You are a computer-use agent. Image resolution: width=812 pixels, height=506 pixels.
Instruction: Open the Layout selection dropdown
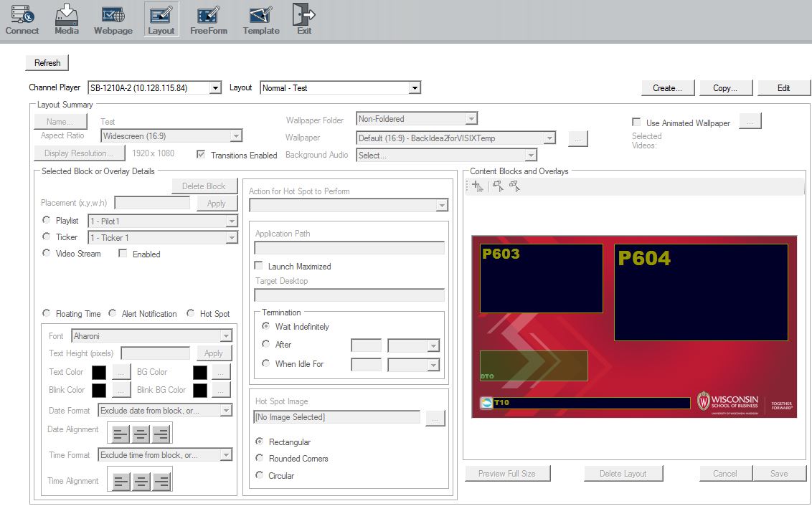coord(414,88)
